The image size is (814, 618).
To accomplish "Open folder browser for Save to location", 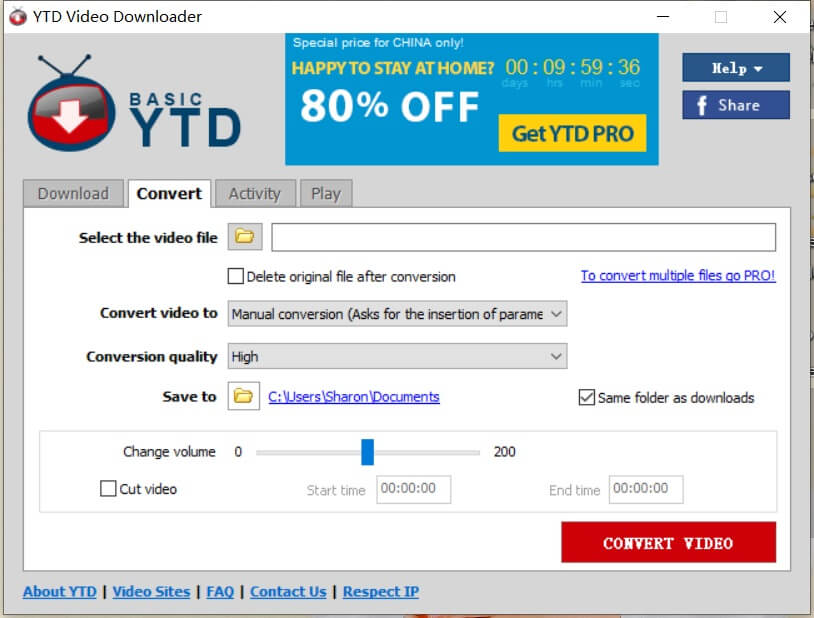I will 243,396.
